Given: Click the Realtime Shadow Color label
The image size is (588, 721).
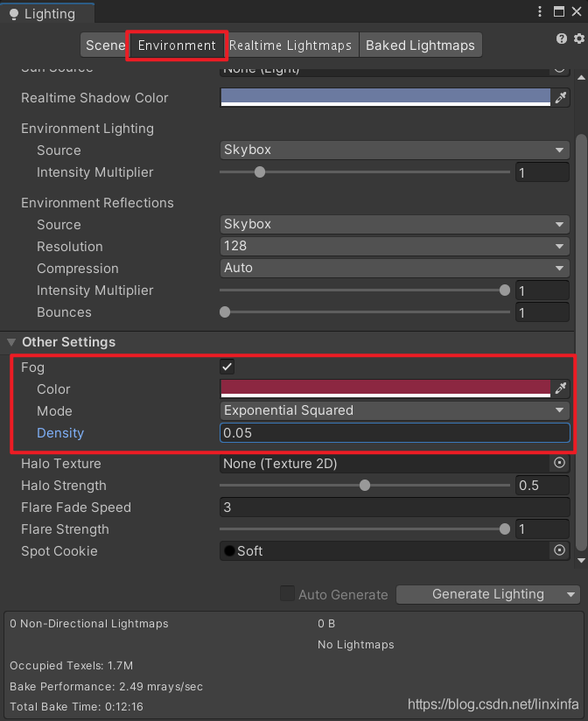Looking at the screenshot, I should pos(94,97).
